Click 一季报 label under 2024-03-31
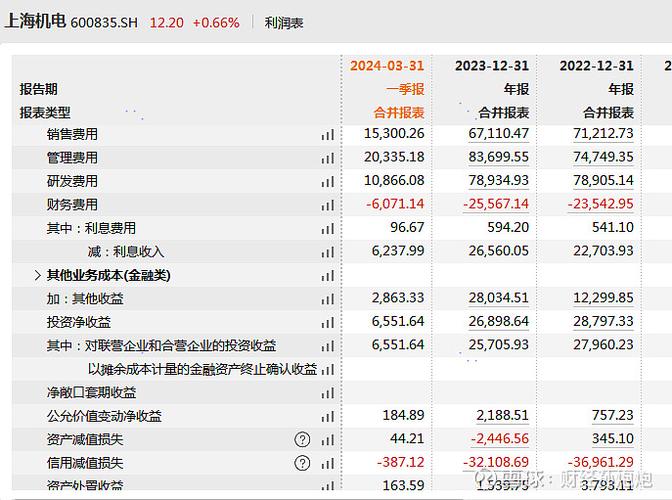 click(405, 89)
